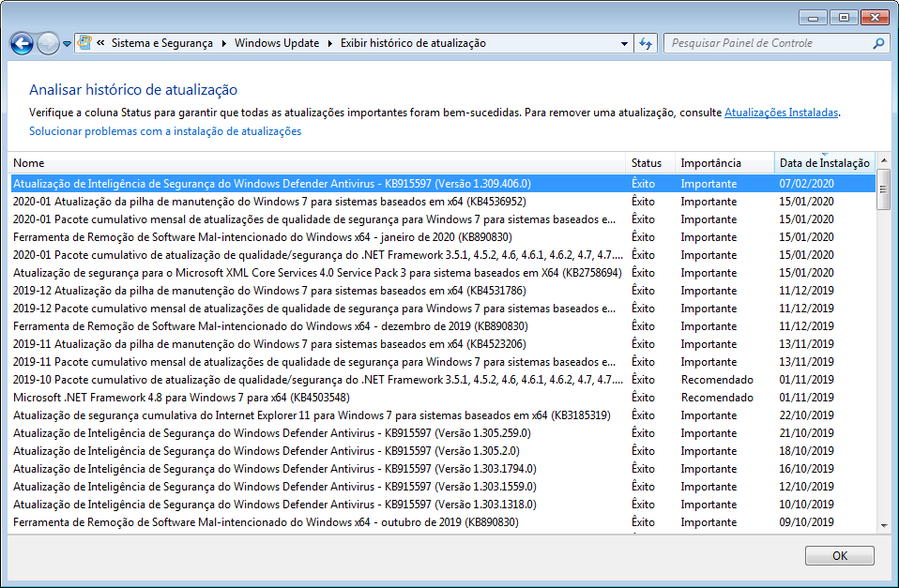Select the KB4523206 update row
Image resolution: width=899 pixels, height=588 pixels.
point(443,344)
